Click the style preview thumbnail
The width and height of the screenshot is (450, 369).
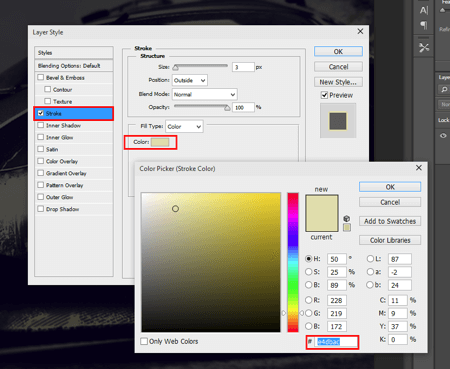pyautogui.click(x=338, y=120)
